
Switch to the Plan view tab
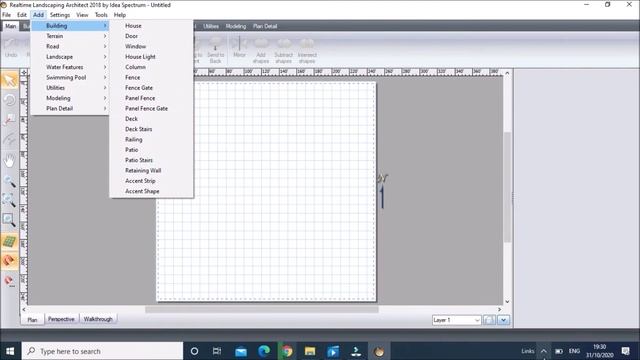32,320
